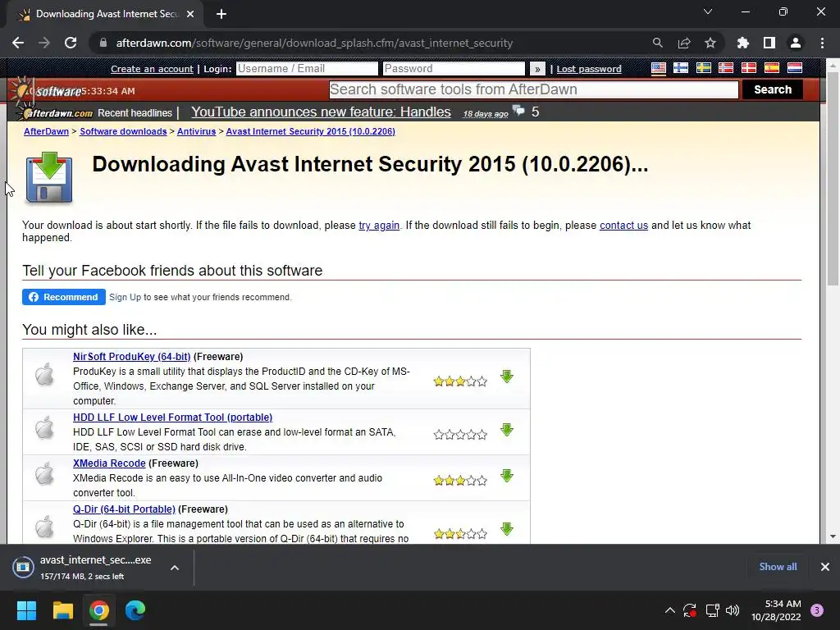The width and height of the screenshot is (840, 630).
Task: Select the Norwegian flag
Action: [x=726, y=68]
